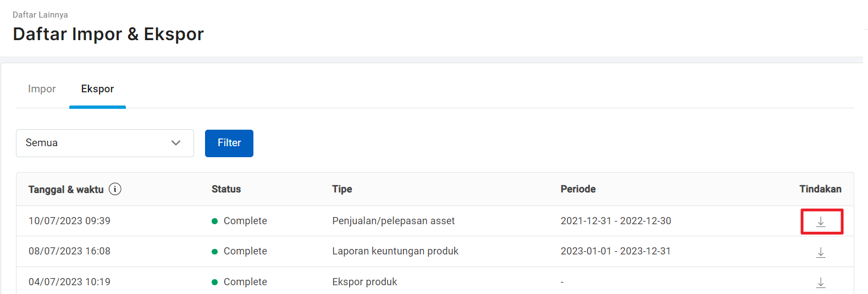The height and width of the screenshot is (294, 868).
Task: Download the Laporan keuntungan produk export
Action: coord(821,252)
